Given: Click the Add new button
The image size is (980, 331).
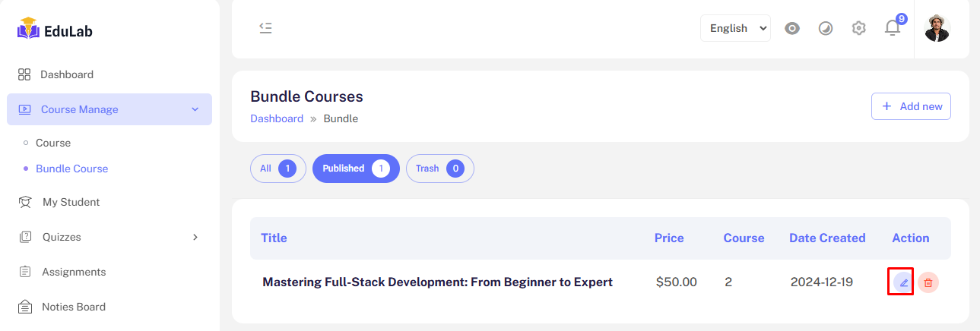Looking at the screenshot, I should click(911, 106).
